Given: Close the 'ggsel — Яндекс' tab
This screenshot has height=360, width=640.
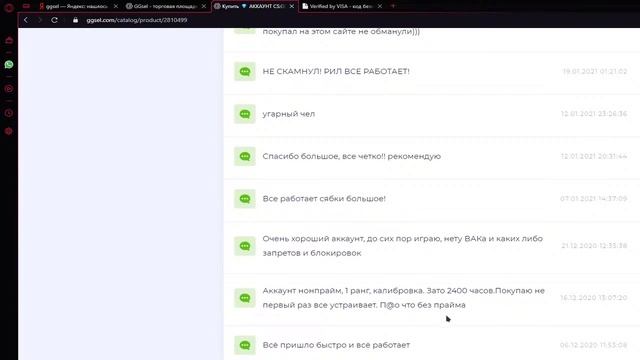Looking at the screenshot, I should [x=116, y=6].
